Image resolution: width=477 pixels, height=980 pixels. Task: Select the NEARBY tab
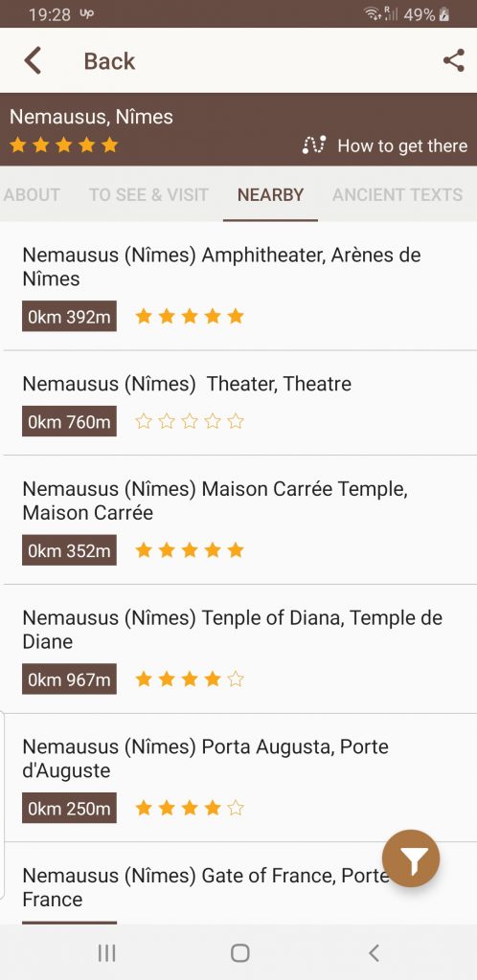pos(270,195)
